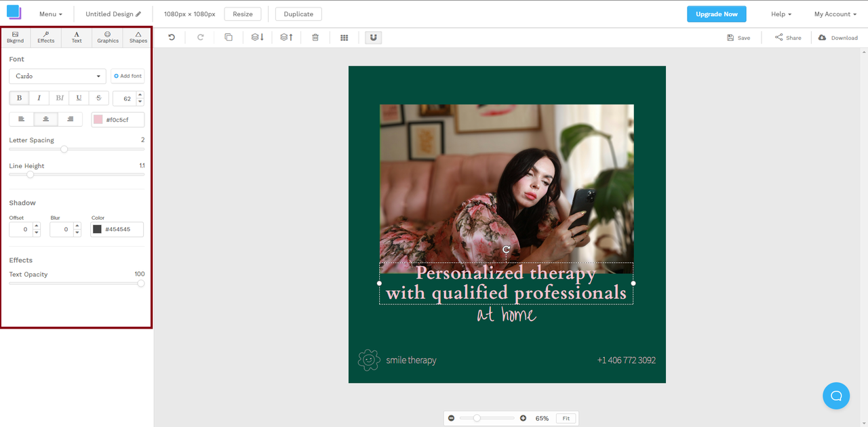
Task: Toggle bold formatting
Action: (19, 98)
